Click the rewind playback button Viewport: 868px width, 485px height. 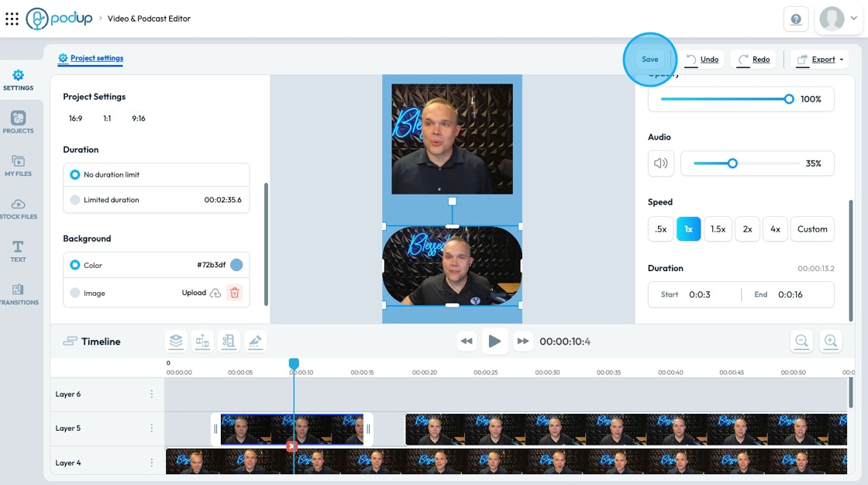(467, 341)
